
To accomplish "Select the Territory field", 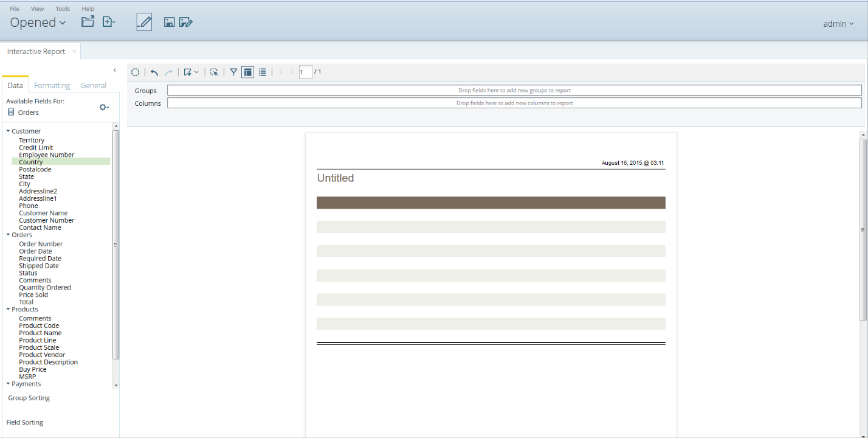I will click(x=32, y=140).
